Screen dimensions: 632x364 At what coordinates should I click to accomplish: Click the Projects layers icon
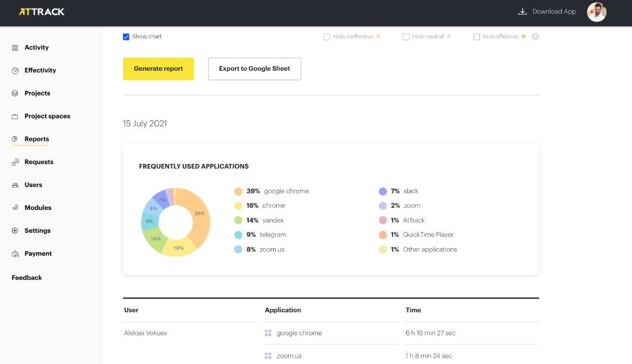(x=15, y=93)
